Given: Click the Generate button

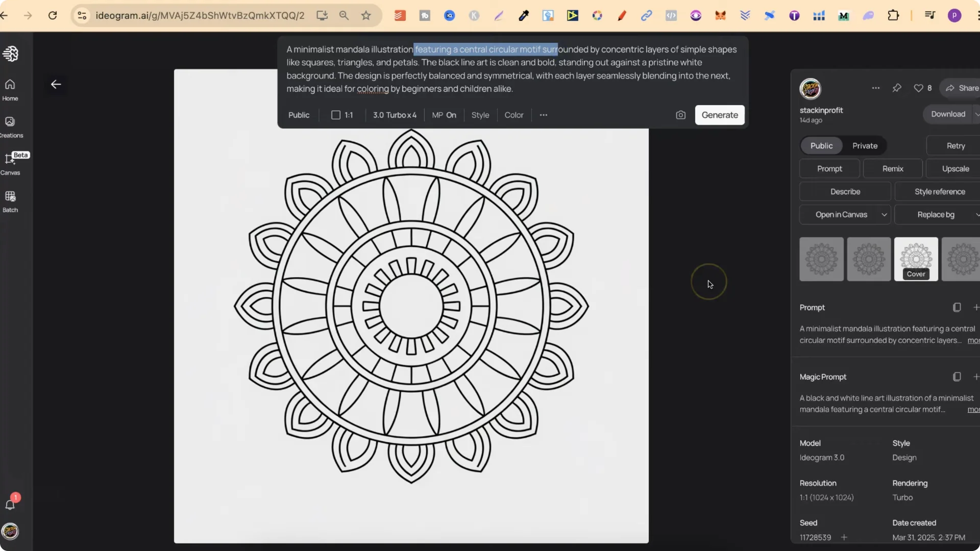Looking at the screenshot, I should [719, 115].
